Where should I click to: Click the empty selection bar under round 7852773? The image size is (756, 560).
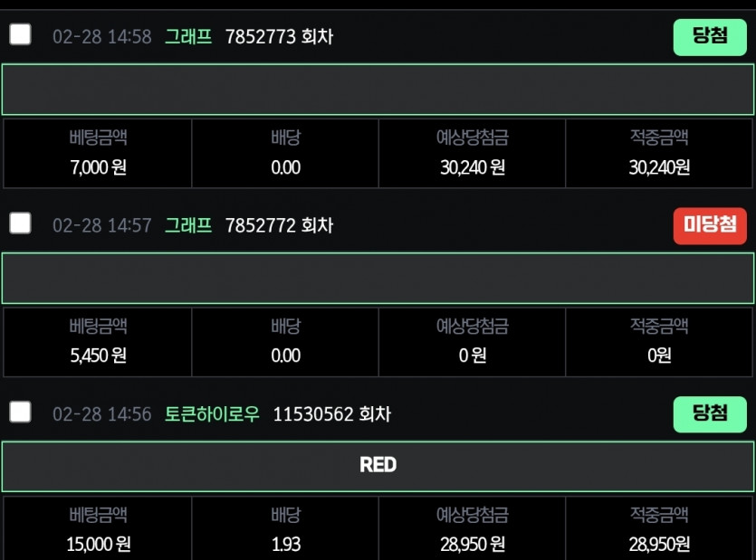click(378, 90)
